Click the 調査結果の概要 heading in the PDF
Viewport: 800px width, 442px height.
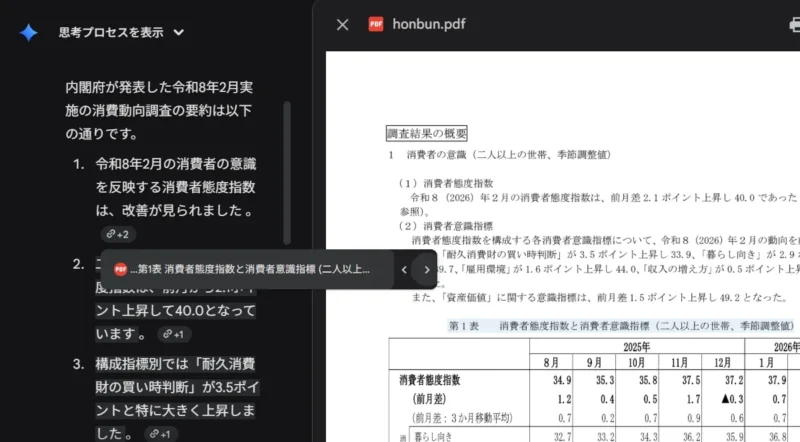(x=427, y=134)
